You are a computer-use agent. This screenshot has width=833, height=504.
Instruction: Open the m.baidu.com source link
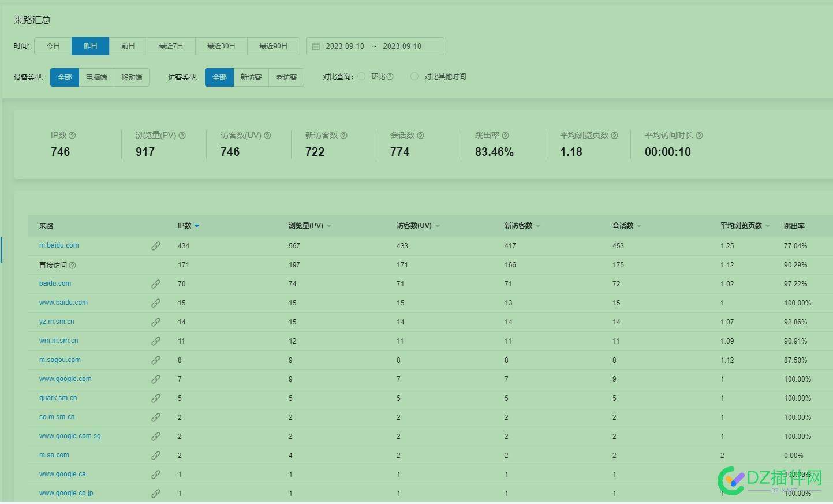(x=59, y=245)
